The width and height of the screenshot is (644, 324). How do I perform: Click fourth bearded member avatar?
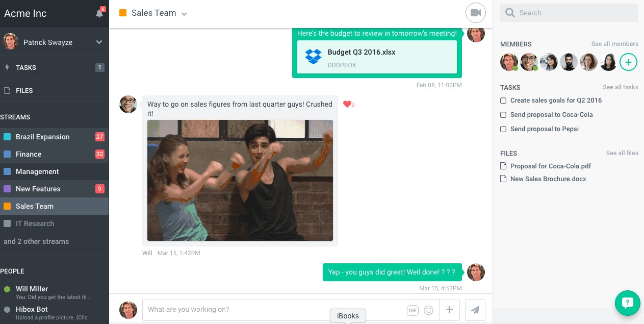(x=569, y=62)
